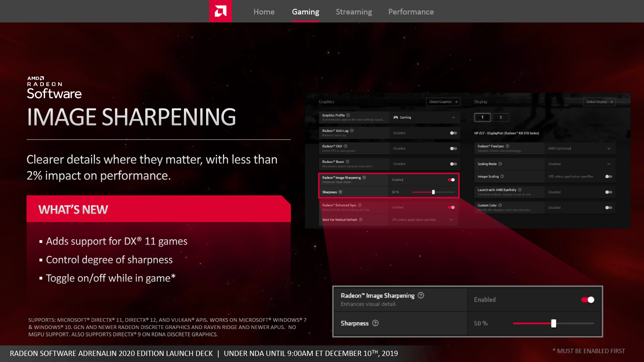The height and width of the screenshot is (362, 644).
Task: Switch to the Streaming tab
Action: tap(354, 12)
